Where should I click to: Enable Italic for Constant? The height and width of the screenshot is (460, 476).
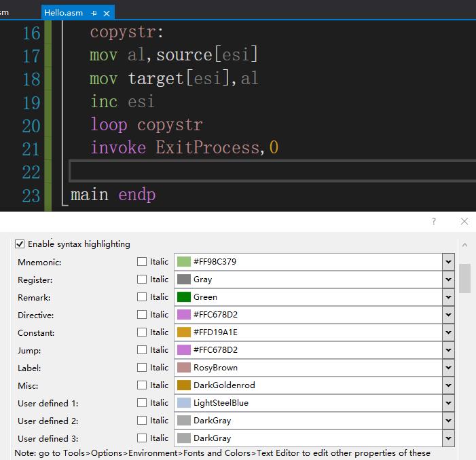142,332
